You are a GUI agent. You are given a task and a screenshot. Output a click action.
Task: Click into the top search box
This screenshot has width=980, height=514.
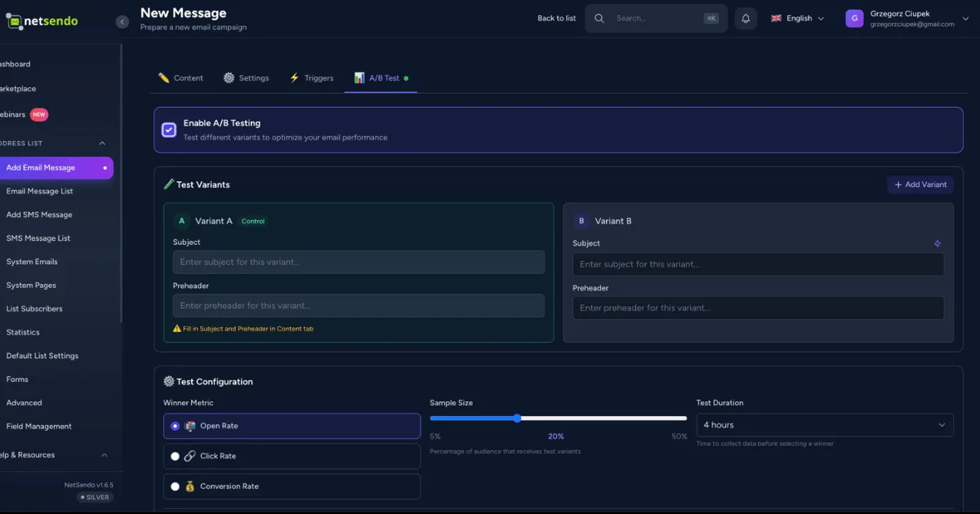[656, 19]
